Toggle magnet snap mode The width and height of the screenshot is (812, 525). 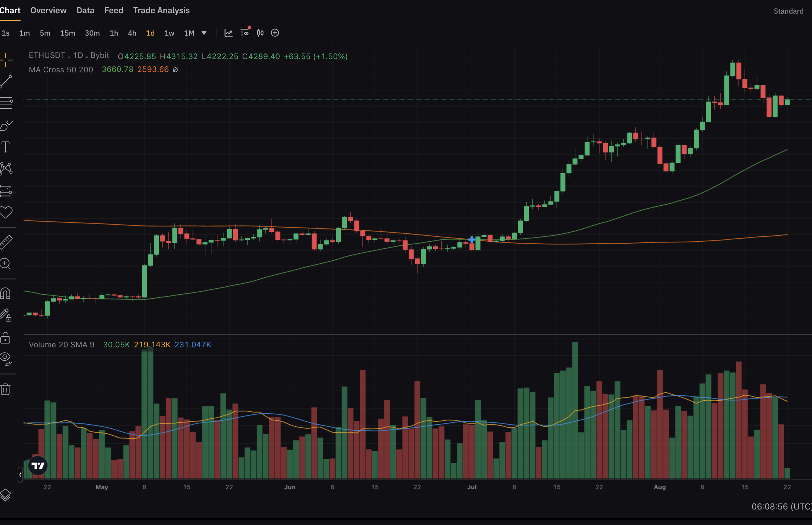5,294
